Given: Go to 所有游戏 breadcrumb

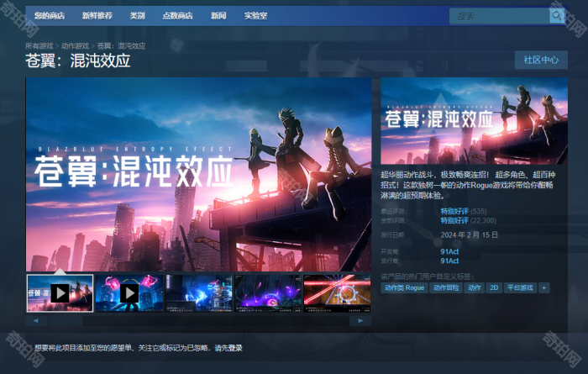Looking at the screenshot, I should pos(39,45).
